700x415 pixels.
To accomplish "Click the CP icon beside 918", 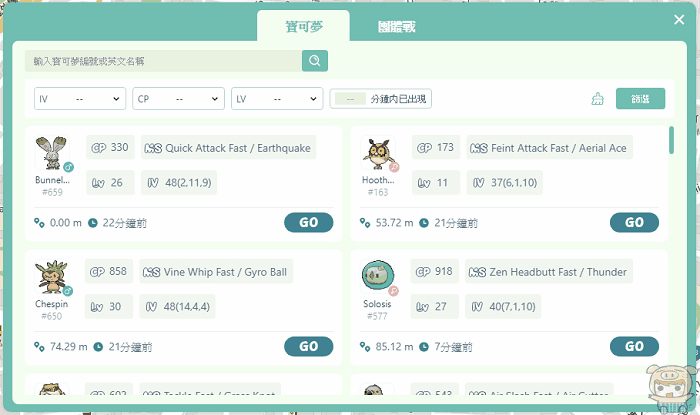I will coord(423,272).
